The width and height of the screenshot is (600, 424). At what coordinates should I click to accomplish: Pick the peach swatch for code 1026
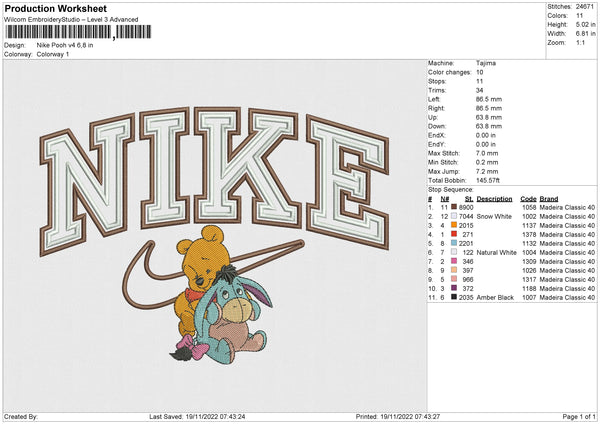454,270
